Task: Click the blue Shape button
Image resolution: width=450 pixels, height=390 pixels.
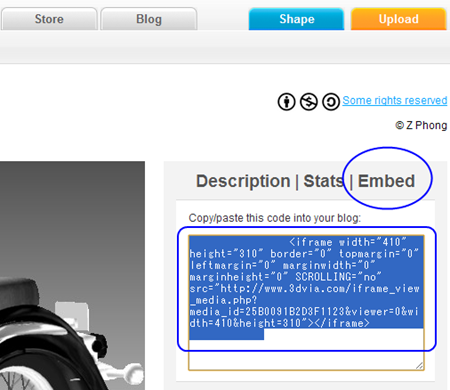Action: click(296, 19)
